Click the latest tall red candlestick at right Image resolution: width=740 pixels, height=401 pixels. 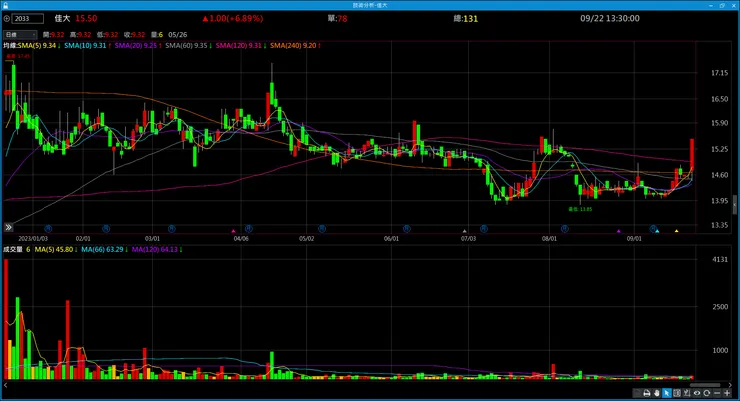(x=692, y=153)
